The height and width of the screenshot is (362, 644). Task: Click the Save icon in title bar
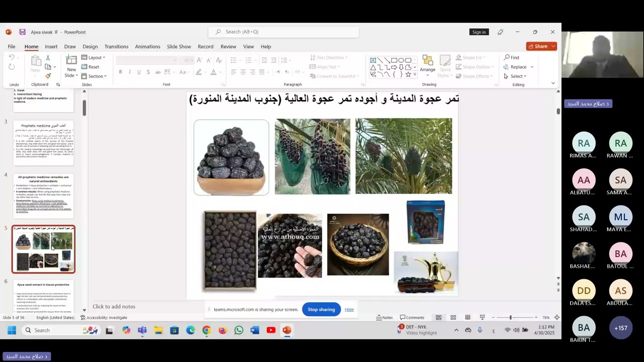22,32
